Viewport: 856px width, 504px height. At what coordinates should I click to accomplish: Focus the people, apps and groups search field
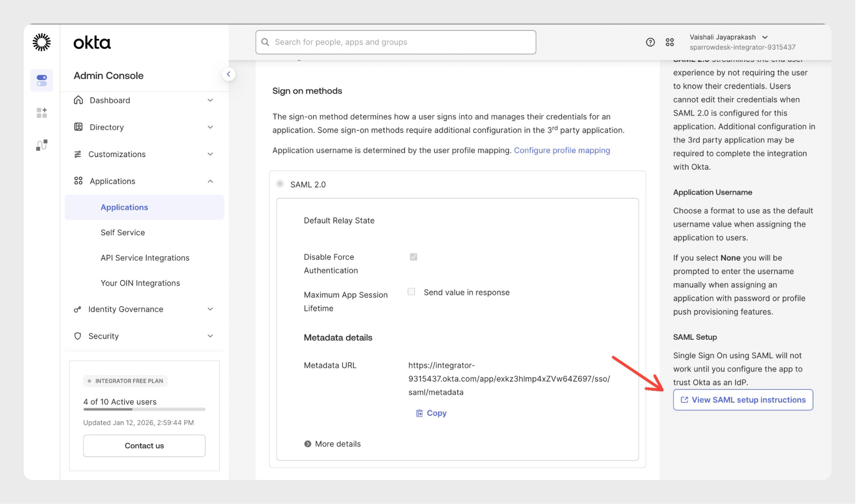tap(395, 42)
